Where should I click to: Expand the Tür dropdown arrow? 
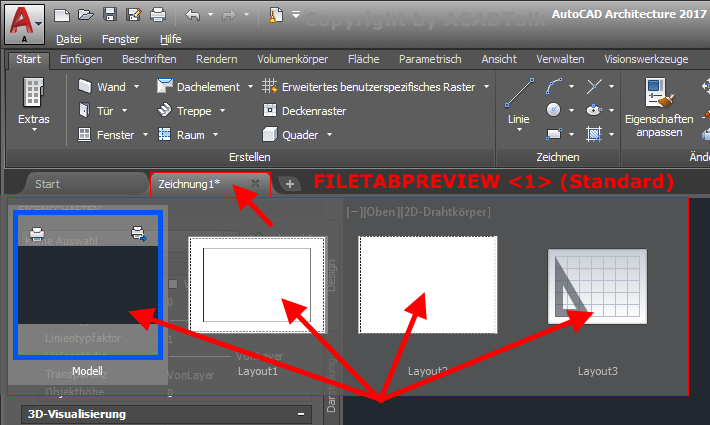[x=124, y=110]
